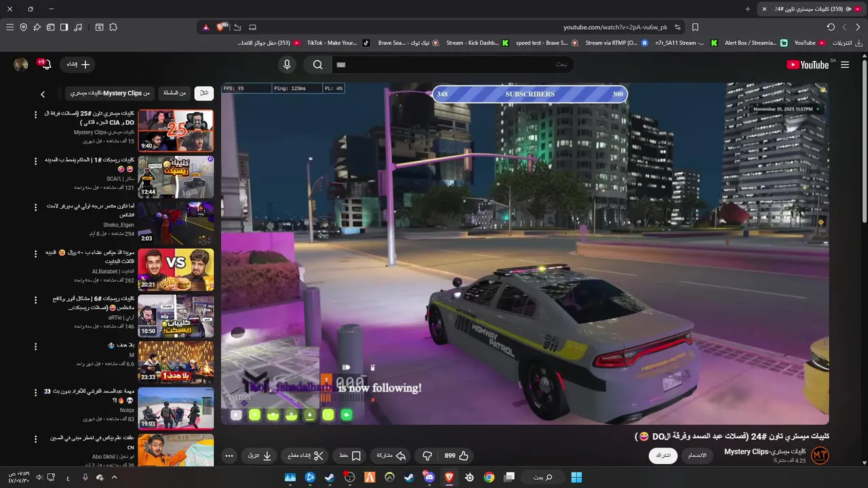Click the إنشاء مقطع clip scissors button
This screenshot has height=488, width=868.
[x=306, y=456]
